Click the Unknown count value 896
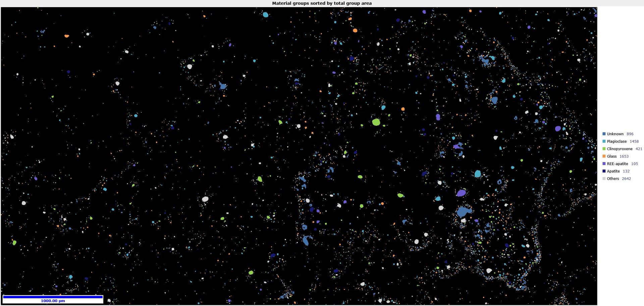 [630, 134]
